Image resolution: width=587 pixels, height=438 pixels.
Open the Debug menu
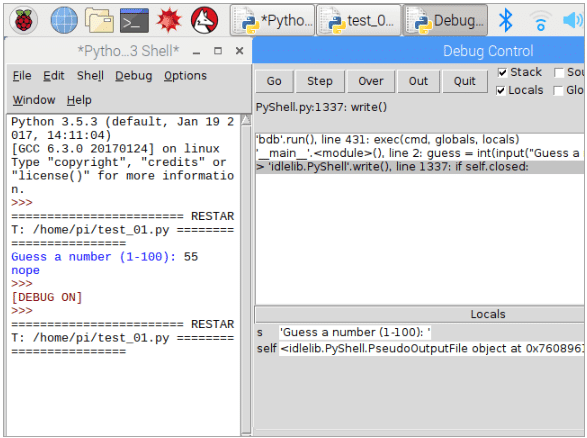tap(134, 76)
